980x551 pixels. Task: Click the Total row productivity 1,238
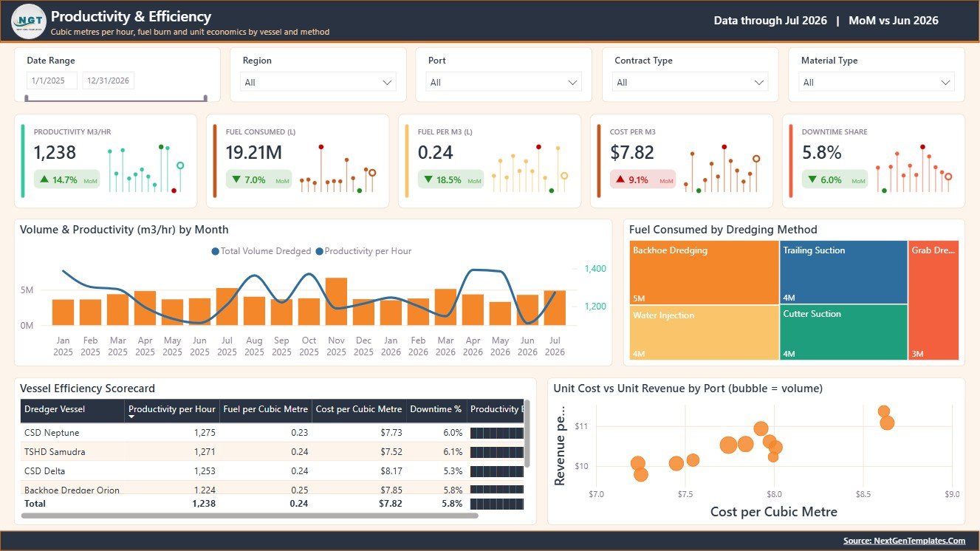pyautogui.click(x=204, y=504)
